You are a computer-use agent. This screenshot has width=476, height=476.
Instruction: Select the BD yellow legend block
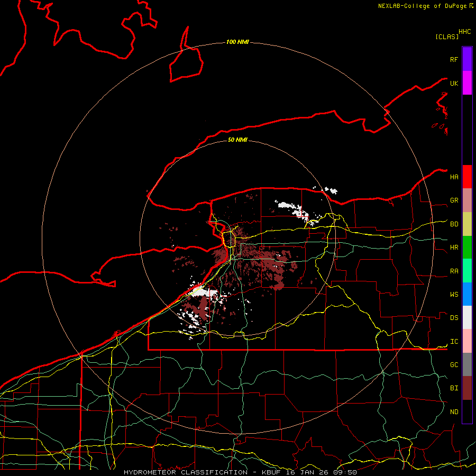[467, 224]
